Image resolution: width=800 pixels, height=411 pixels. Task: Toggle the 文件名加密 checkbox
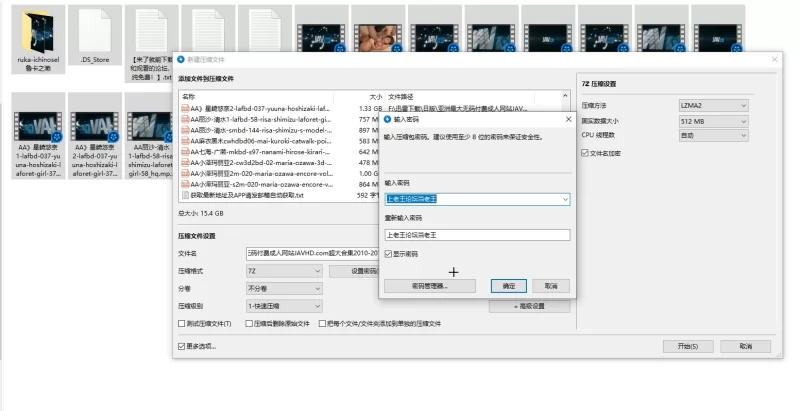point(585,153)
